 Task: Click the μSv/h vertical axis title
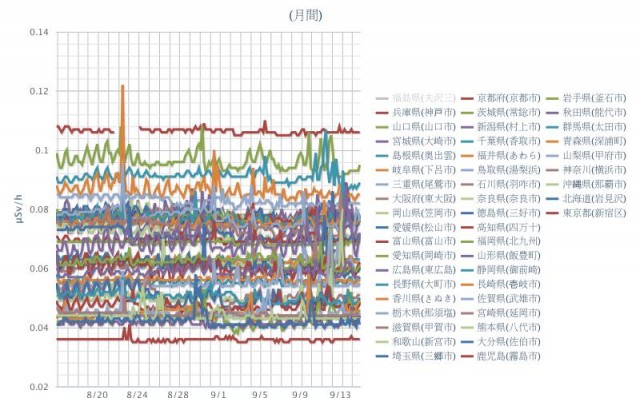point(19,209)
